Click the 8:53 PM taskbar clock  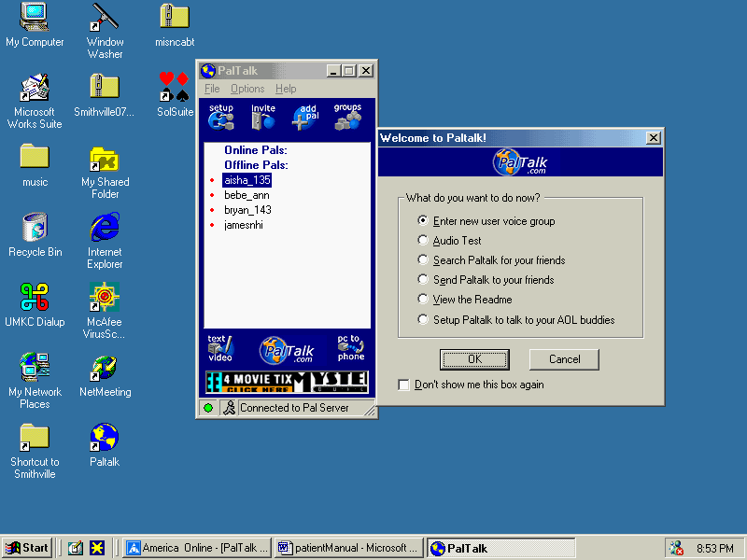click(x=715, y=549)
